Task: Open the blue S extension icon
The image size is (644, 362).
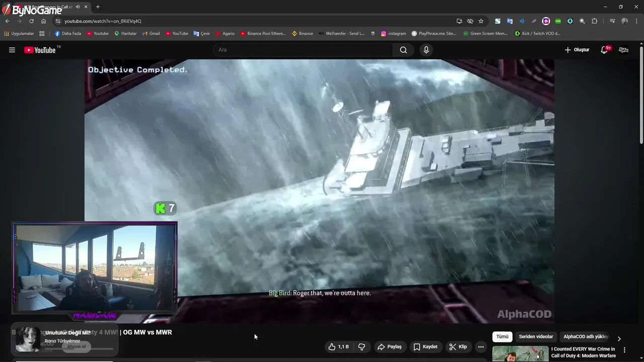Action: coord(498,21)
